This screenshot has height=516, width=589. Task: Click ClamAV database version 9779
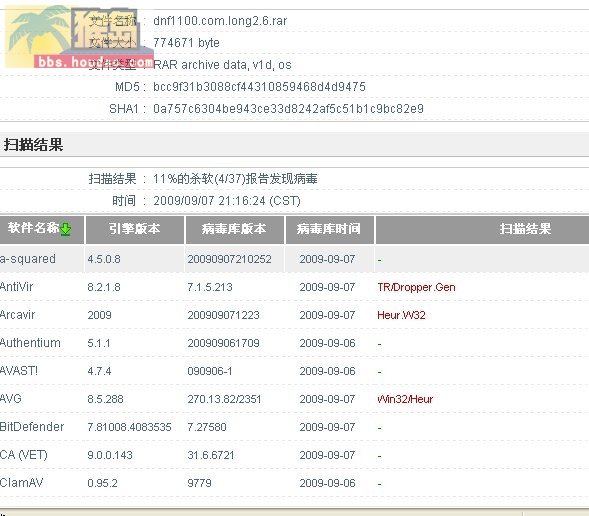coord(199,483)
